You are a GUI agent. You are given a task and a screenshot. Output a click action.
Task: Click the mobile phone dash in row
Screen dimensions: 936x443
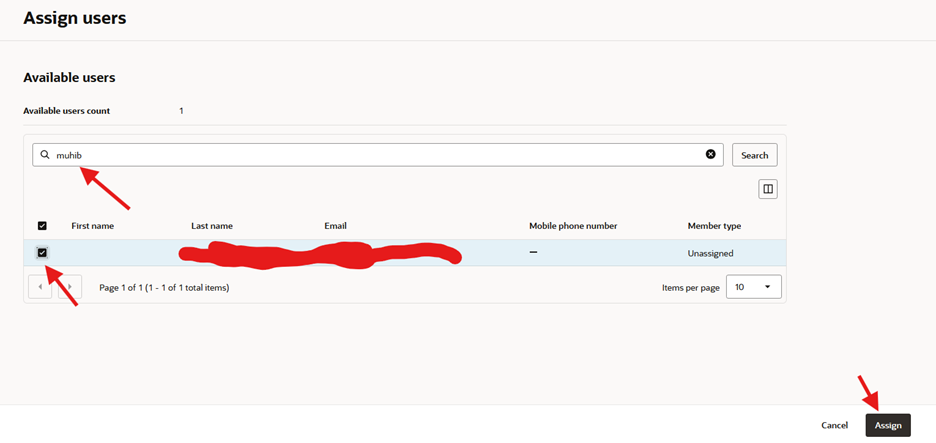(533, 253)
